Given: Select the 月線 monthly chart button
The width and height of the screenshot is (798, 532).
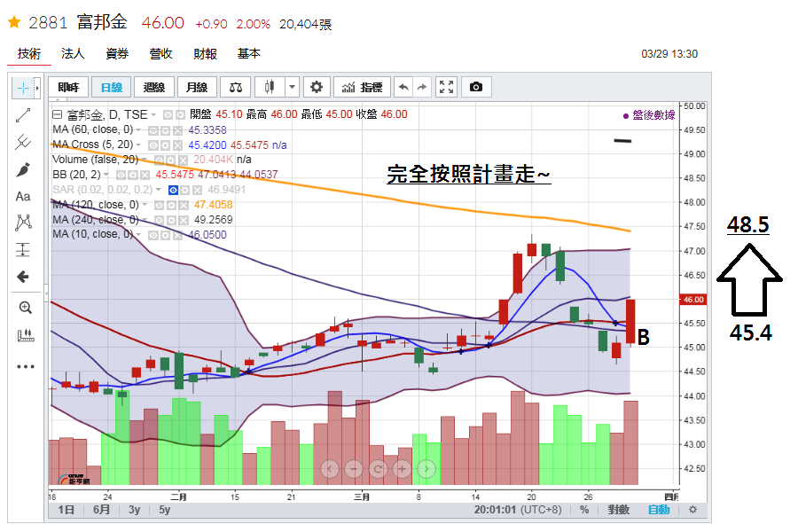Looking at the screenshot, I should click(x=197, y=87).
